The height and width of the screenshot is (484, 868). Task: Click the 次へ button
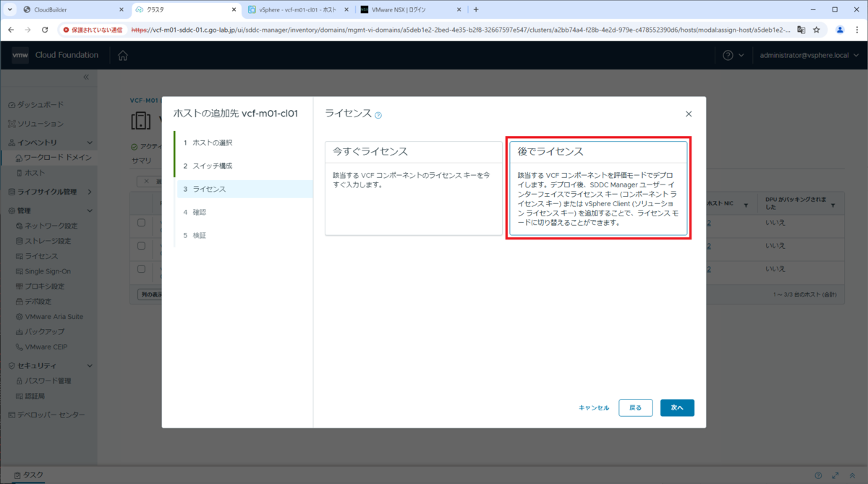click(677, 408)
